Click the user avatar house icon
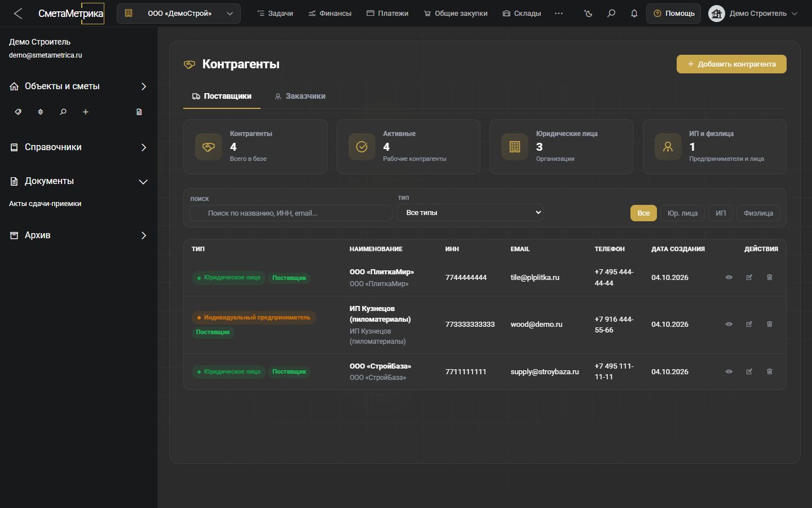Screen dimensions: 812x508 (x=717, y=14)
